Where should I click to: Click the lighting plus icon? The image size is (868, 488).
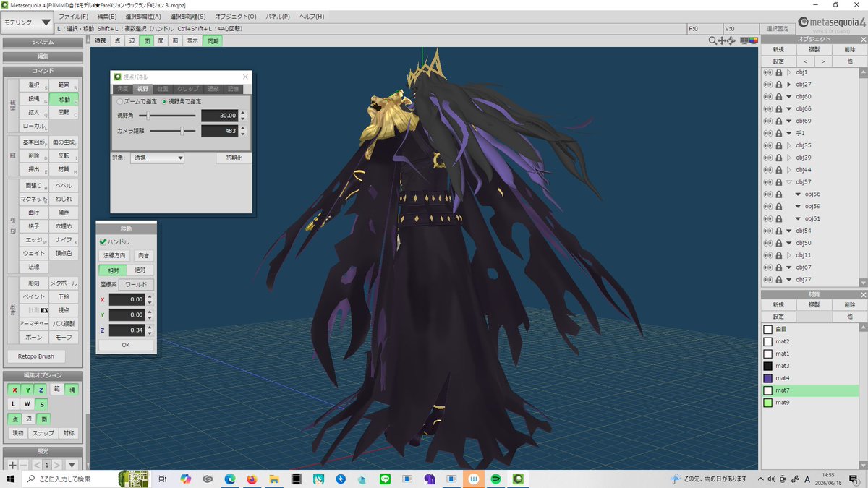tap(12, 465)
